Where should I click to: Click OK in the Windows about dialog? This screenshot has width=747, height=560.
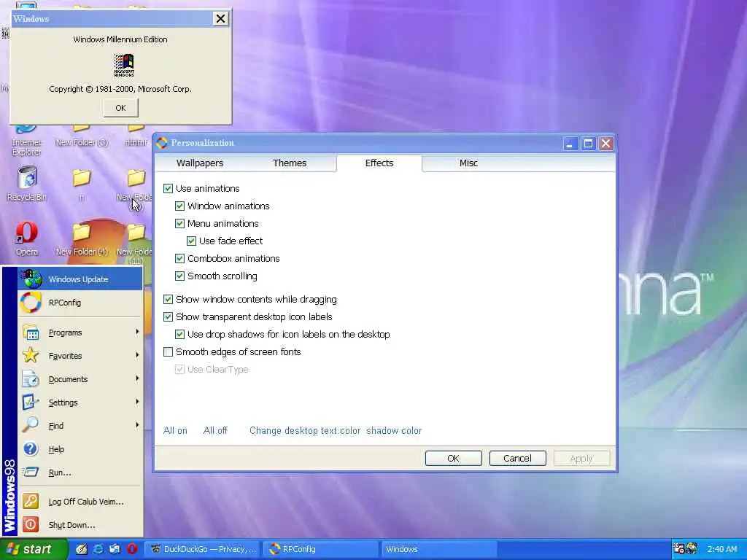(x=120, y=108)
